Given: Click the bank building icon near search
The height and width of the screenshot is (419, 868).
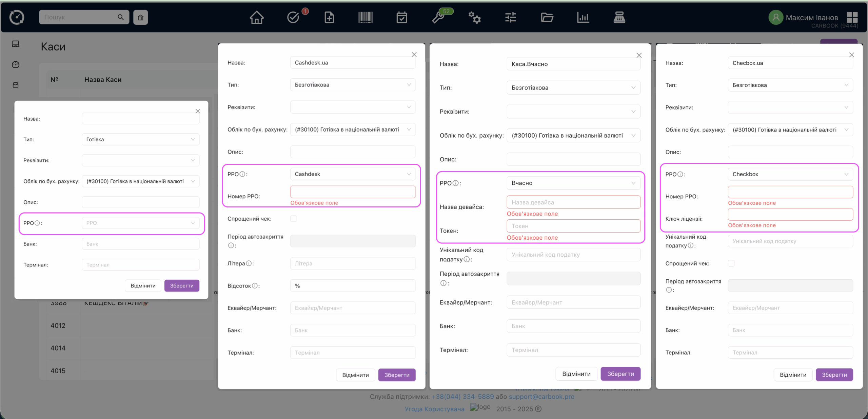Looking at the screenshot, I should (140, 17).
